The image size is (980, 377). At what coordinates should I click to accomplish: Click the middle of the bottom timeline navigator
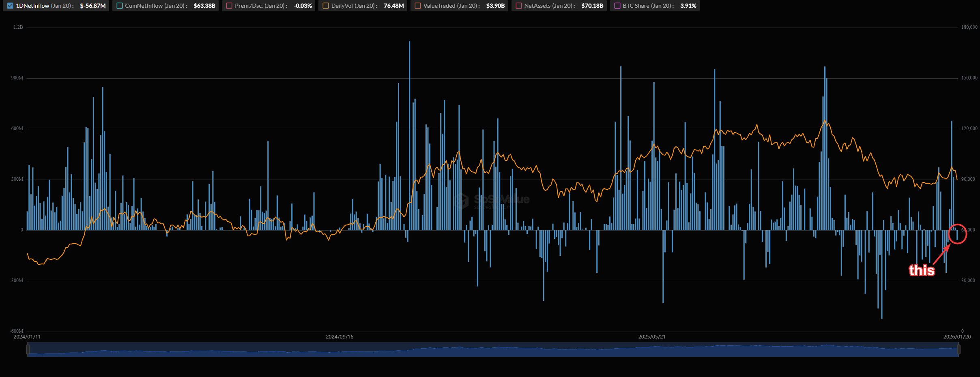[x=493, y=349]
